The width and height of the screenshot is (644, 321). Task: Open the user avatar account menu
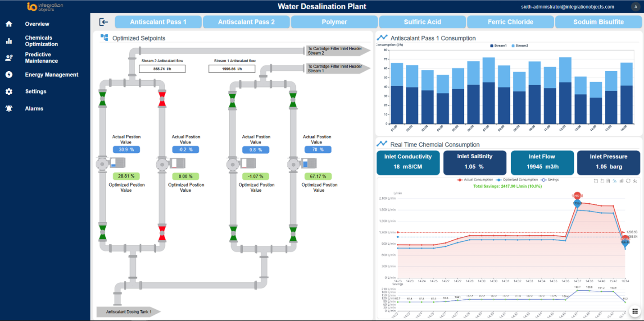(x=635, y=7)
